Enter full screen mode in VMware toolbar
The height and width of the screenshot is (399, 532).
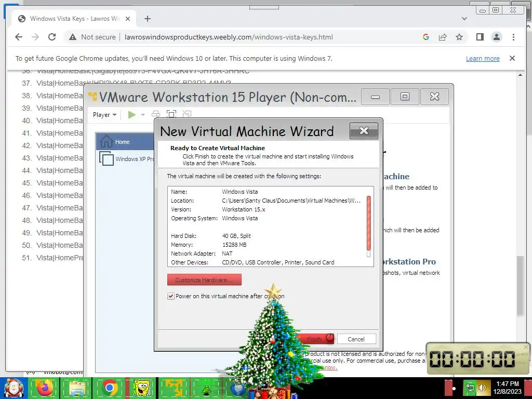[171, 114]
